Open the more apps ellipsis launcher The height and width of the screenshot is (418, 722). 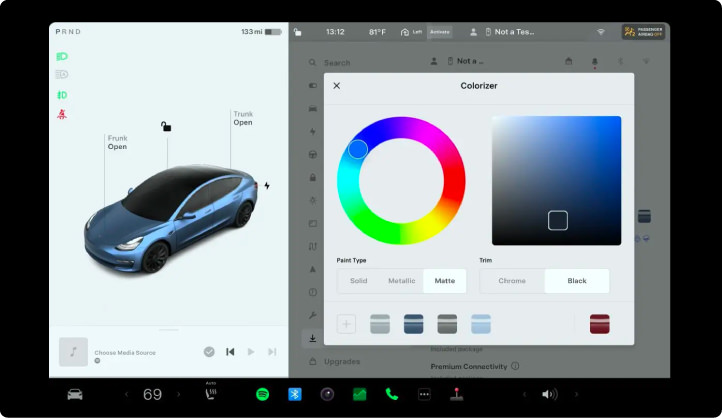(x=424, y=394)
